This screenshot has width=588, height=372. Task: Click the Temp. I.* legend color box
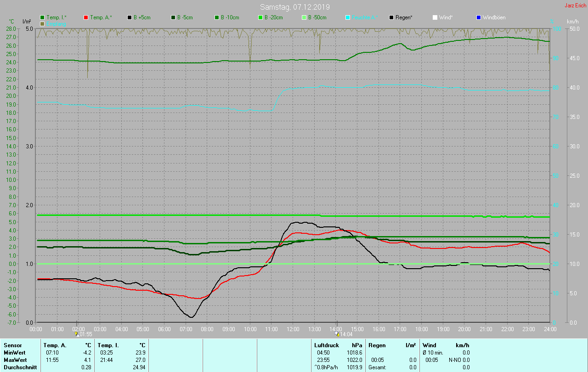click(x=42, y=17)
